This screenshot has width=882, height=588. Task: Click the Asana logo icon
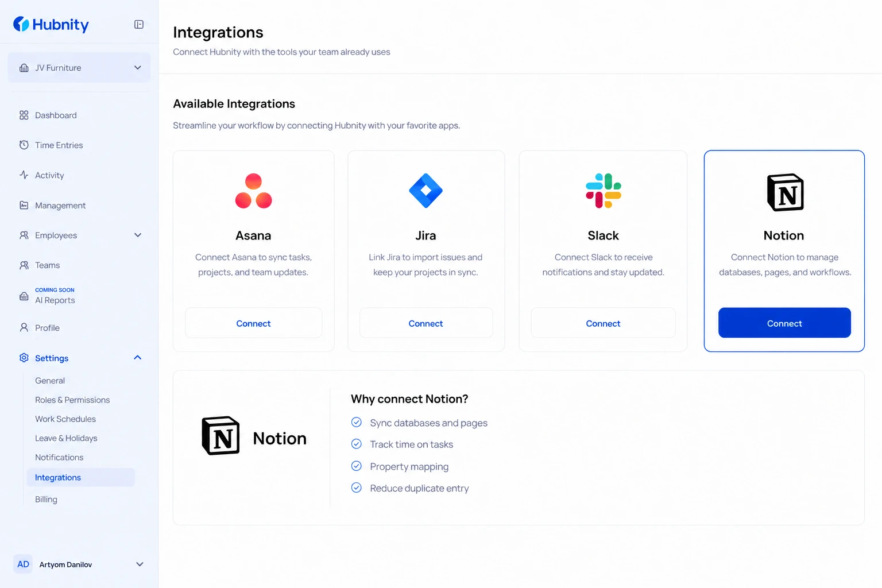253,191
